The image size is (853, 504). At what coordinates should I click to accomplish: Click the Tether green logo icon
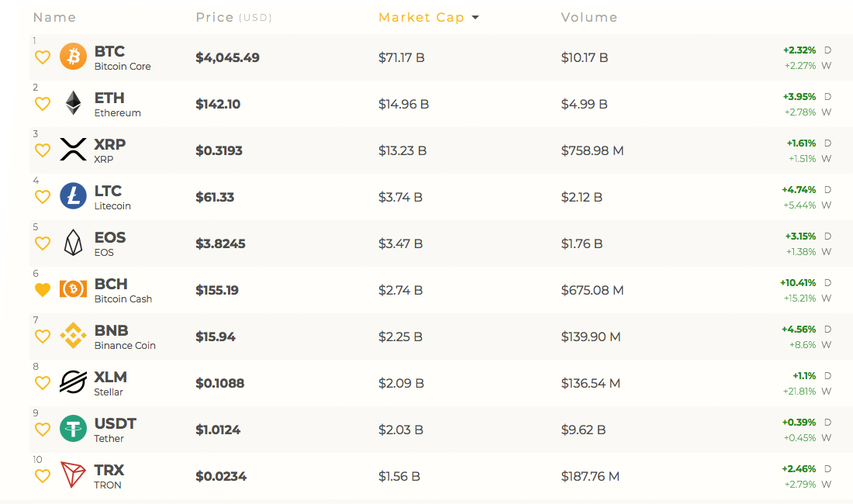point(73,429)
